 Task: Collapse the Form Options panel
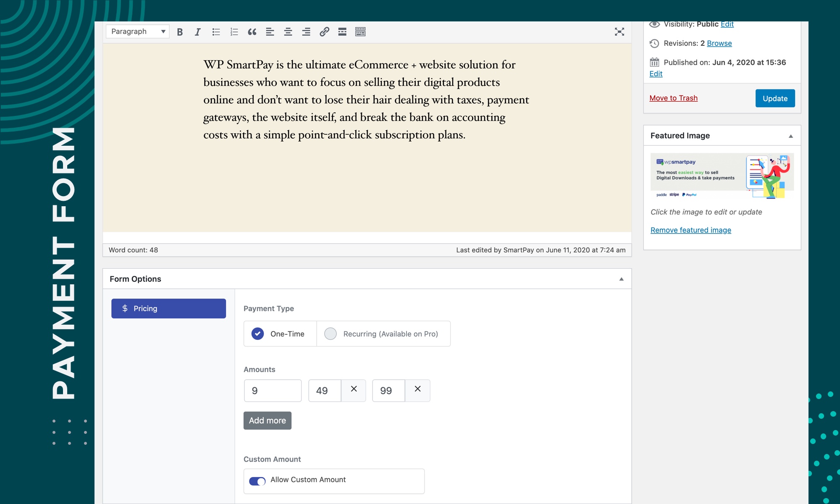(621, 279)
